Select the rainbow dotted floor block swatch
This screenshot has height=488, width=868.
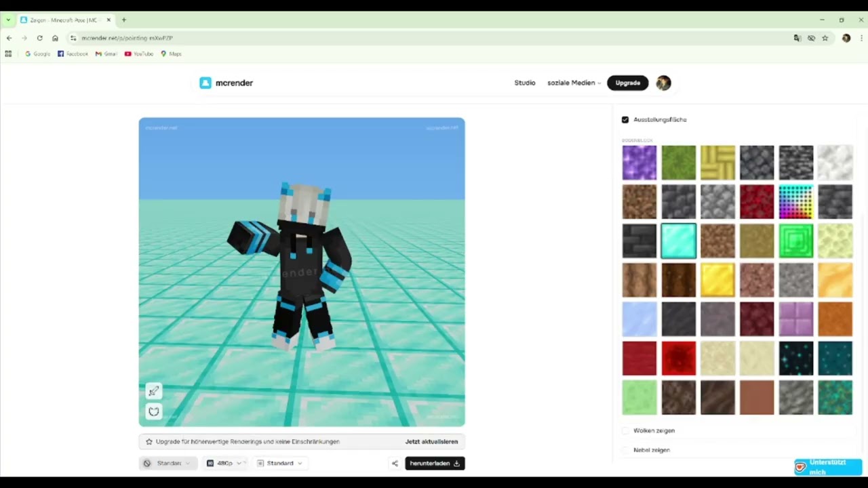796,202
